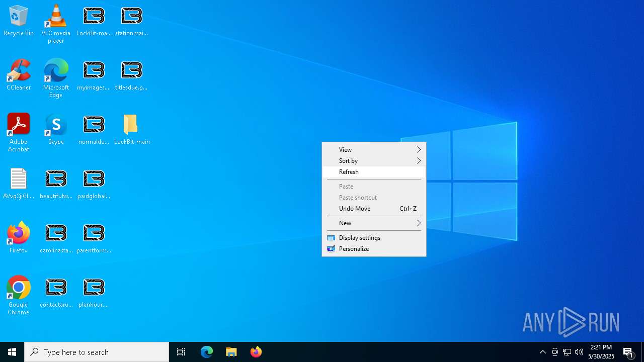Open the volume control tray icon

click(579, 352)
